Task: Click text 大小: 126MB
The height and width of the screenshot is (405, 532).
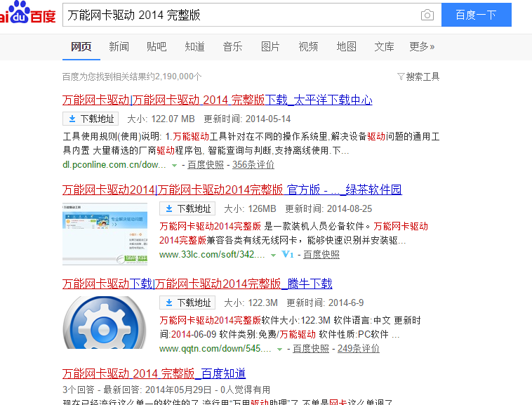Action: click(250, 208)
